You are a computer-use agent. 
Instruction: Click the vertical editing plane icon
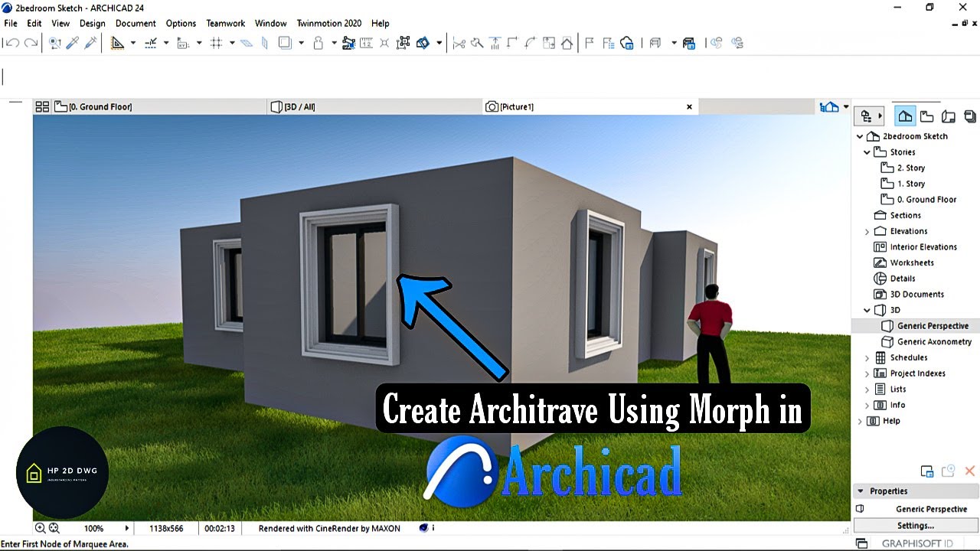[x=265, y=43]
